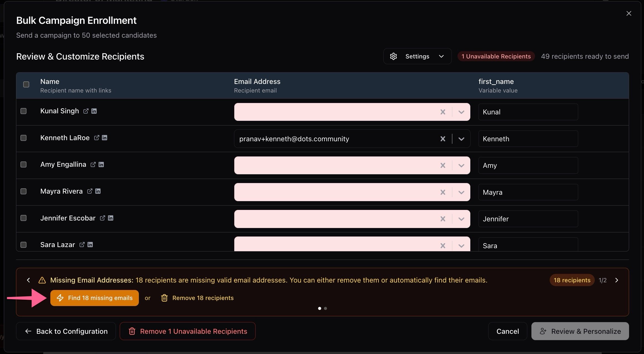This screenshot has height=354, width=644.
Task: Open Mayra Rivera's external link icon
Action: [x=90, y=191]
